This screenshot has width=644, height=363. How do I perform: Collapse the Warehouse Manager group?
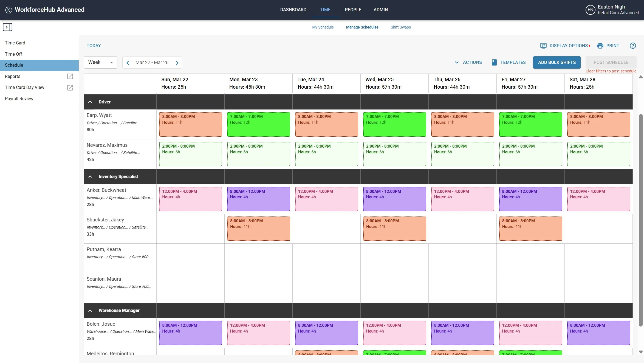pyautogui.click(x=90, y=311)
